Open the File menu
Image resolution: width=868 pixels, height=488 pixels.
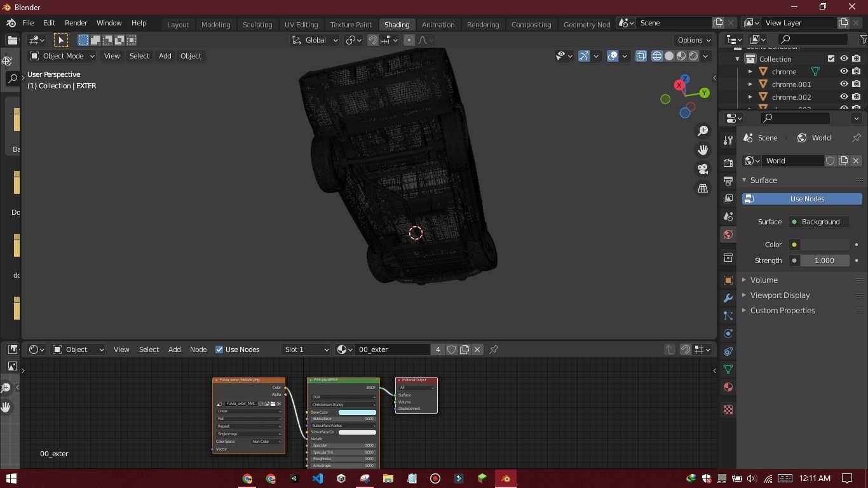pyautogui.click(x=28, y=23)
